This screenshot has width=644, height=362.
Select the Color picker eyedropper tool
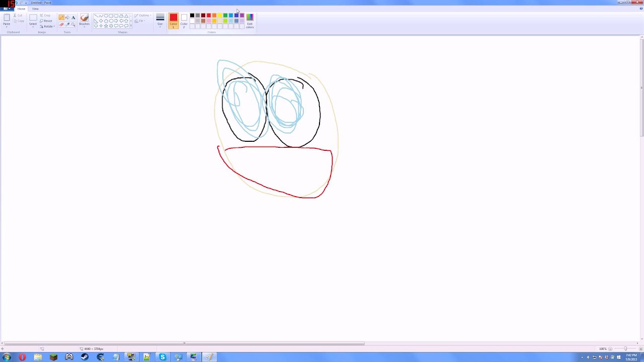[x=67, y=25]
